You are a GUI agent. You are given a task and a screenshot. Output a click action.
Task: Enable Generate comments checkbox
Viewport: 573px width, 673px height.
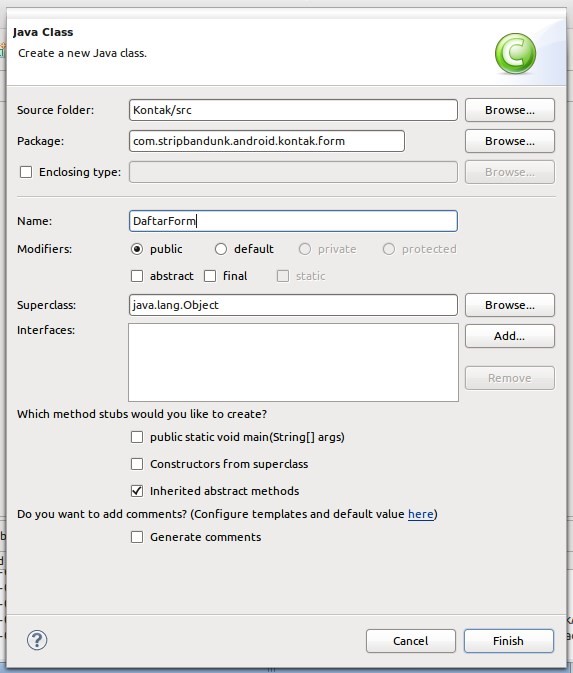(137, 537)
